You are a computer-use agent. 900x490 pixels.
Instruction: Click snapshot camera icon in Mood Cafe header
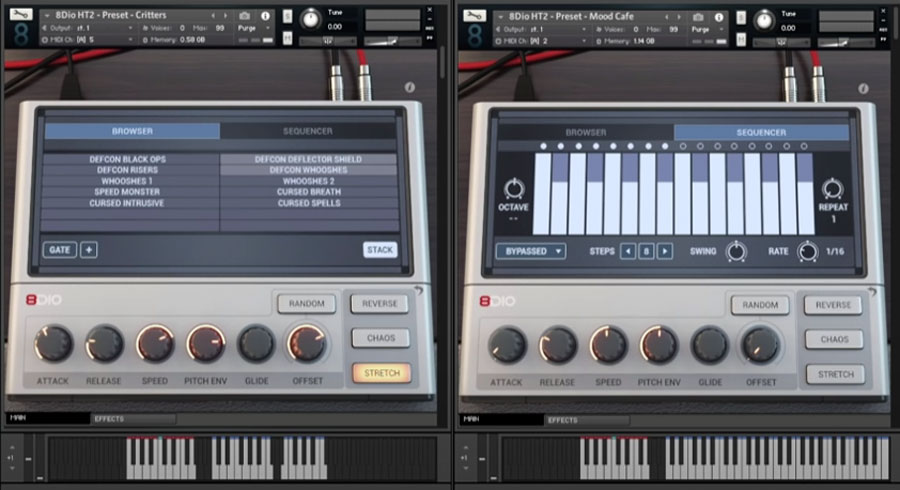[698, 17]
